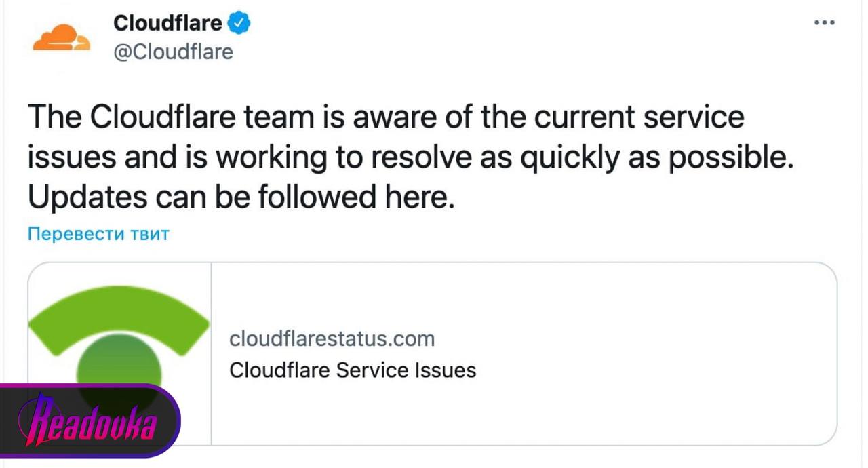The height and width of the screenshot is (468, 868).
Task: Click the Cloudflare orange cloud avatar
Action: tap(61, 37)
